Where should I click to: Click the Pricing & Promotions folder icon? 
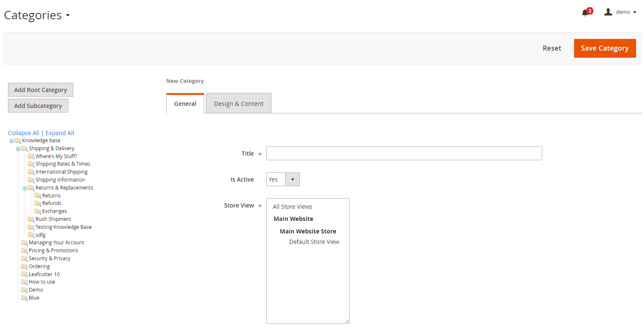pos(25,251)
